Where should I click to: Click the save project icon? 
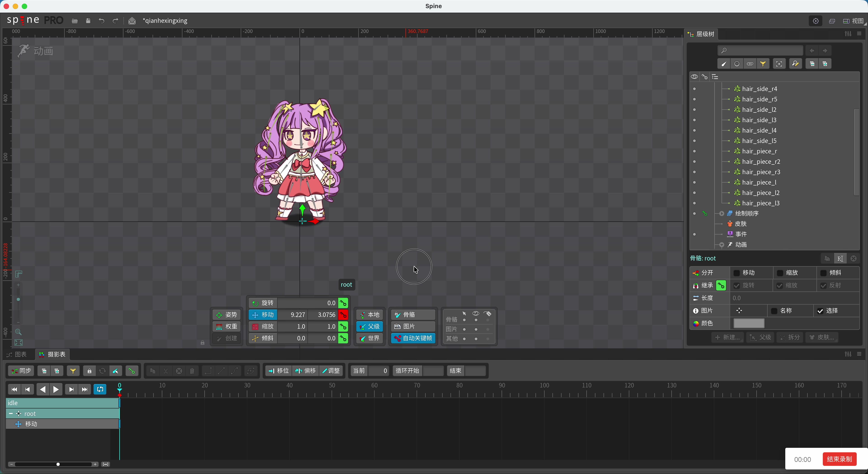click(x=88, y=21)
